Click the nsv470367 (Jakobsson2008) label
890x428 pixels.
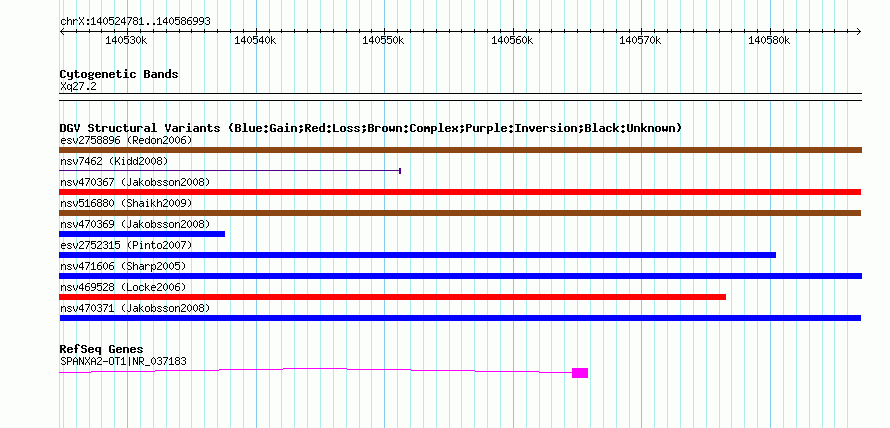point(135,182)
